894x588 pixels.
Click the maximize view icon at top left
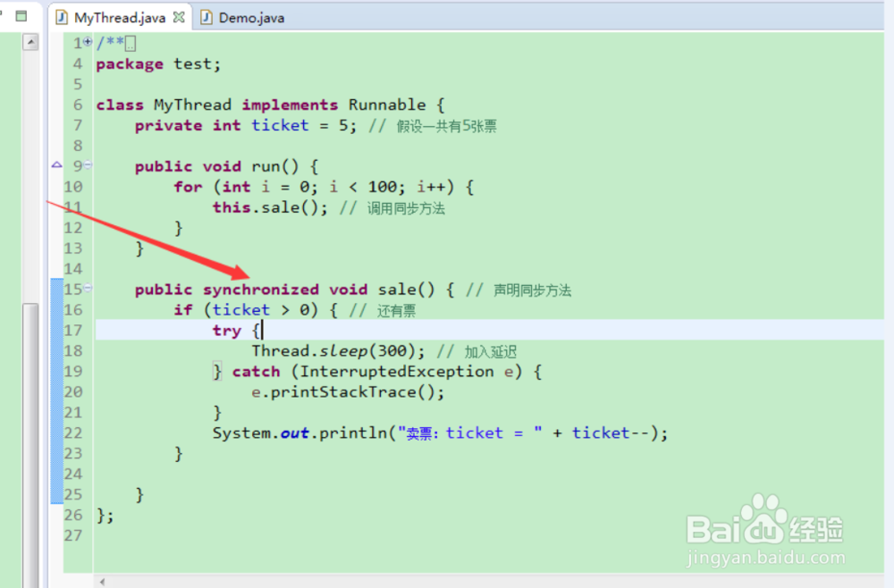pyautogui.click(x=21, y=16)
